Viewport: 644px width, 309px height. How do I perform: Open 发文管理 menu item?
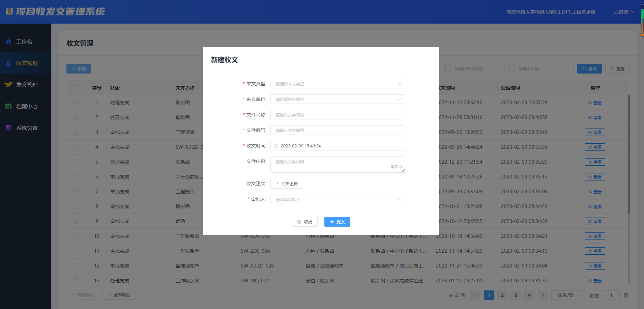click(x=26, y=85)
